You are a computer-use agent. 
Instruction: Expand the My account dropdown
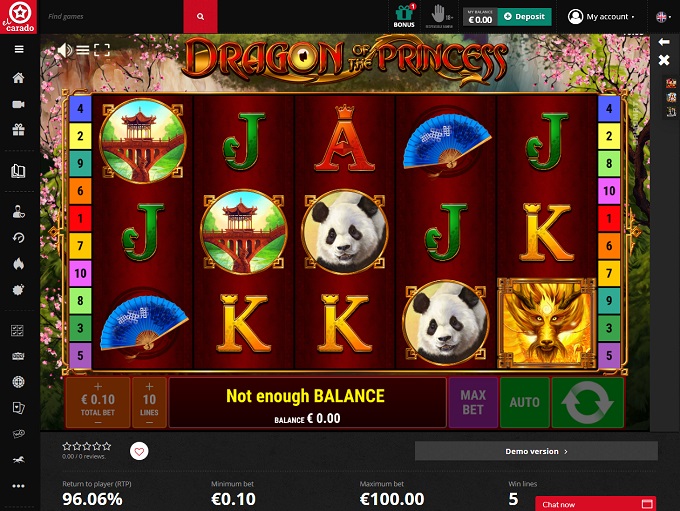coord(602,17)
